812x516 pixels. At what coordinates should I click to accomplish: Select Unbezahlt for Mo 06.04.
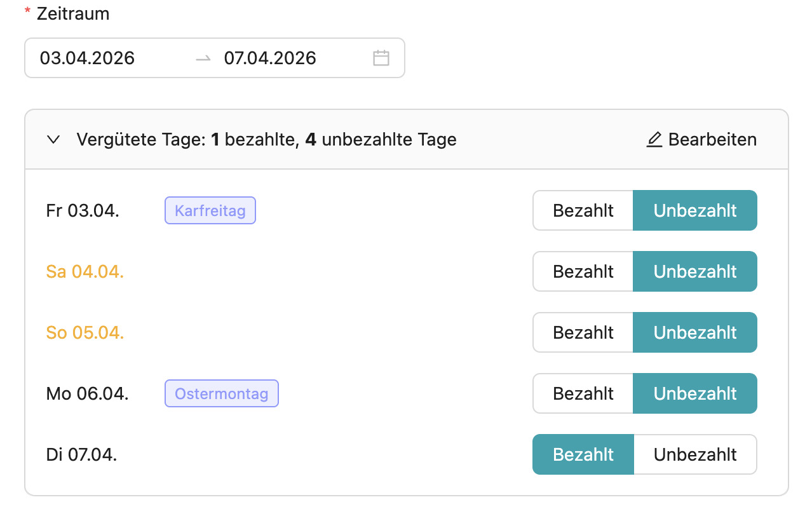[x=694, y=393]
